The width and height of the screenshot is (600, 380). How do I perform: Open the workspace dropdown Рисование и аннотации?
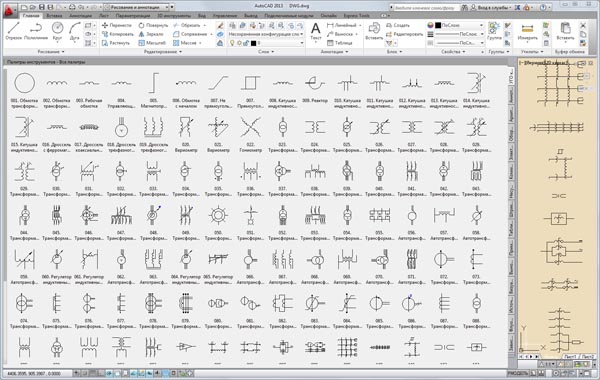pos(137,7)
